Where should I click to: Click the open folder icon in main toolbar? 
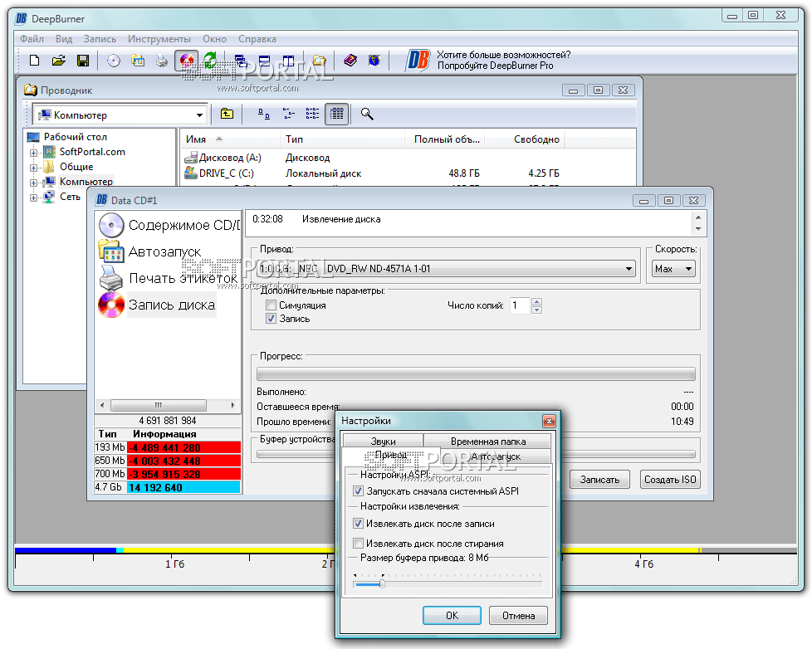pyautogui.click(x=58, y=61)
